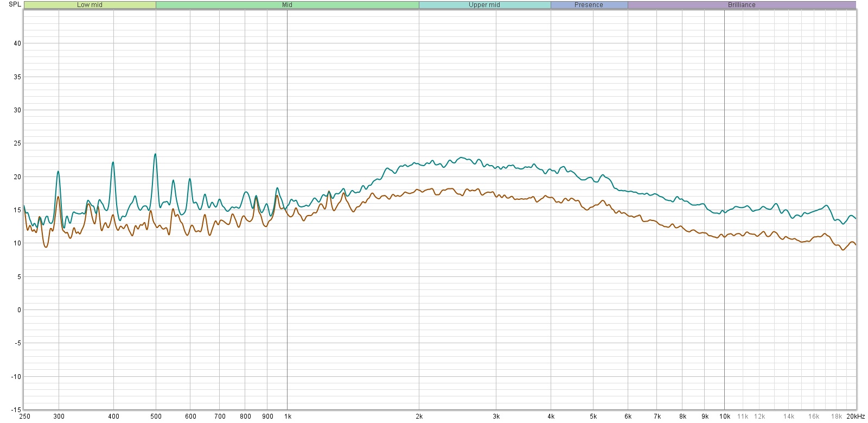Click the 30 dB value on vertical axis
The height and width of the screenshot is (423, 868).
pos(17,110)
